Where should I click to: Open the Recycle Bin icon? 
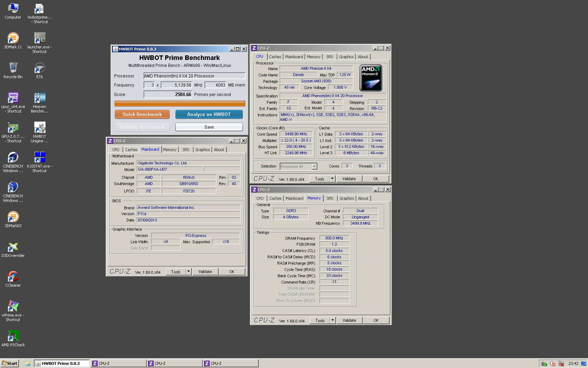(x=13, y=71)
